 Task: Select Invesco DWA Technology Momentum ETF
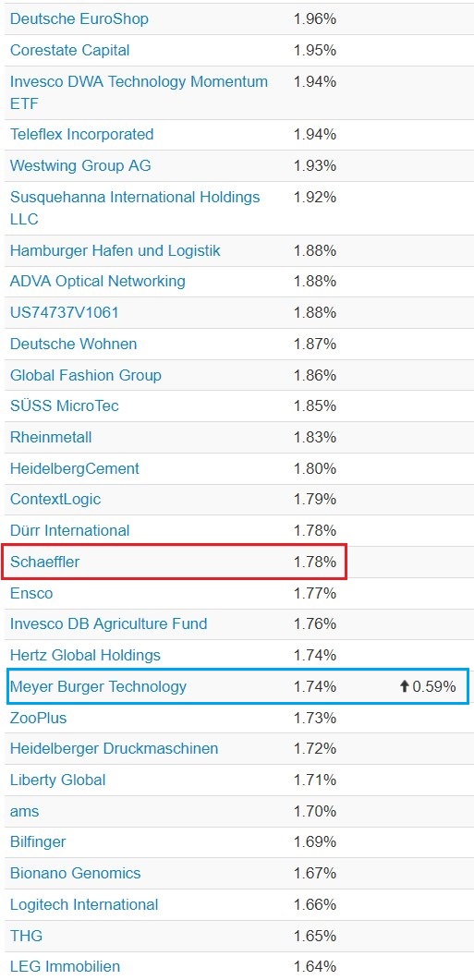139,91
